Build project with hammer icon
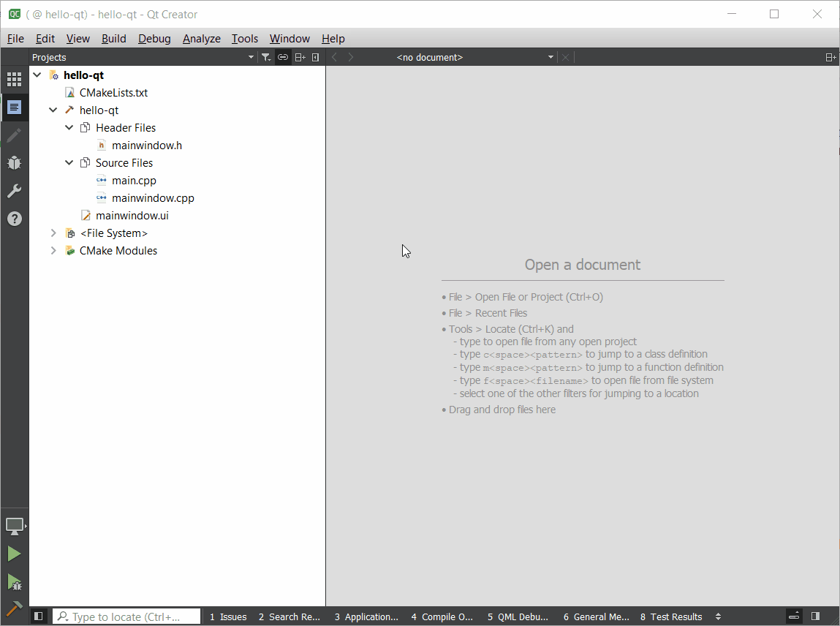 pyautogui.click(x=14, y=608)
